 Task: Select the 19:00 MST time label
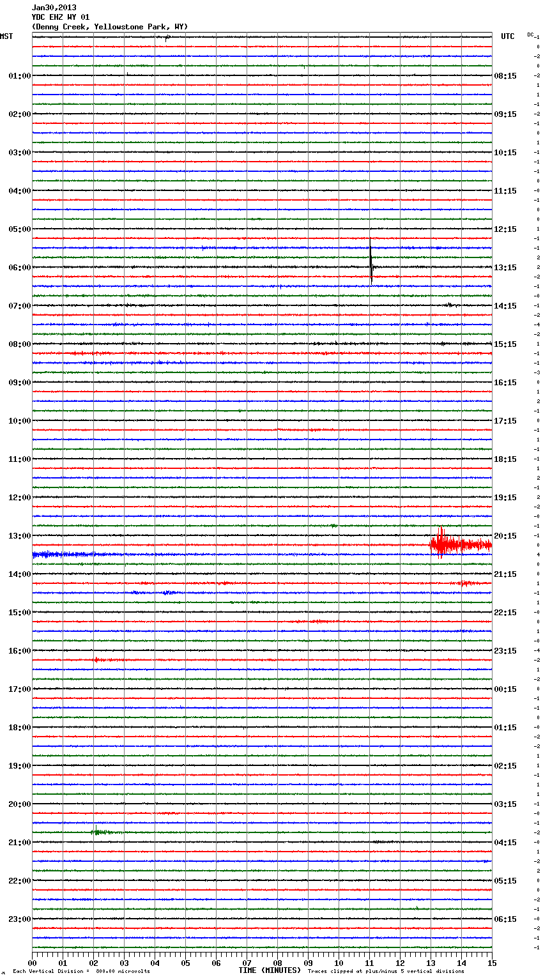coord(20,766)
